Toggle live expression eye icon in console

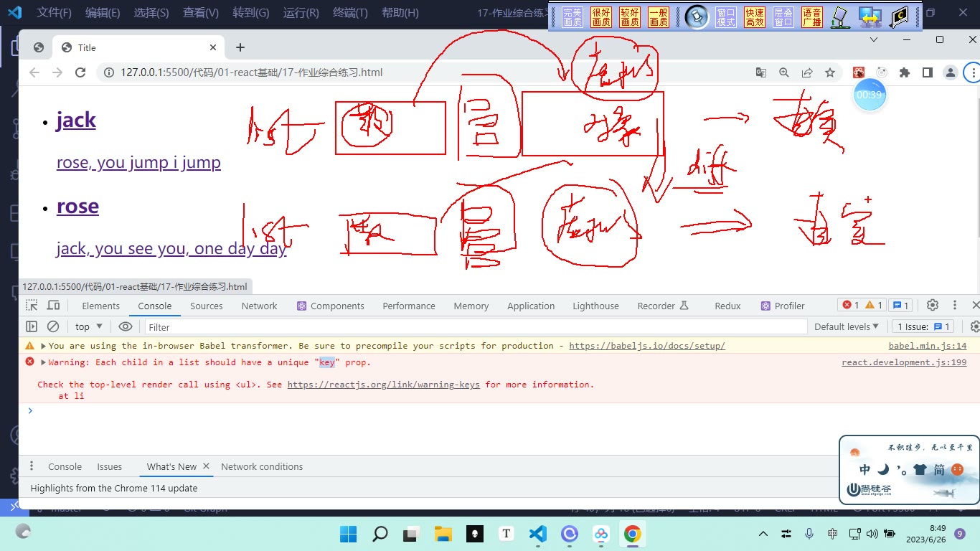tap(126, 326)
